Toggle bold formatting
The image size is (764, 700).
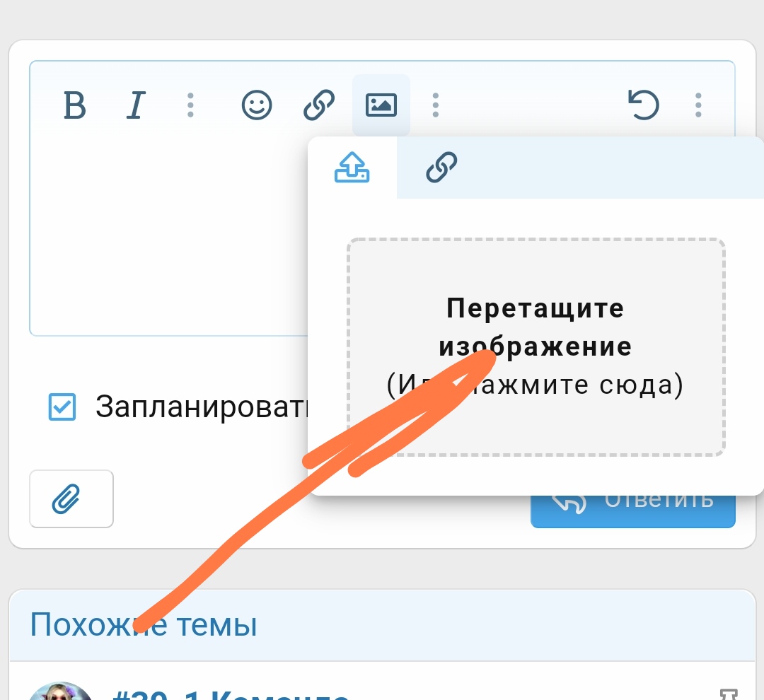pos(75,105)
